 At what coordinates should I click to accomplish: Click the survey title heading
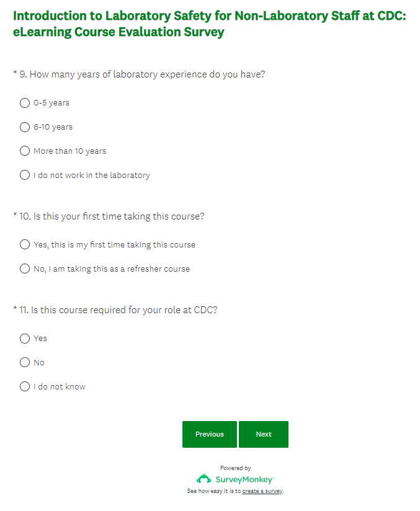(209, 24)
